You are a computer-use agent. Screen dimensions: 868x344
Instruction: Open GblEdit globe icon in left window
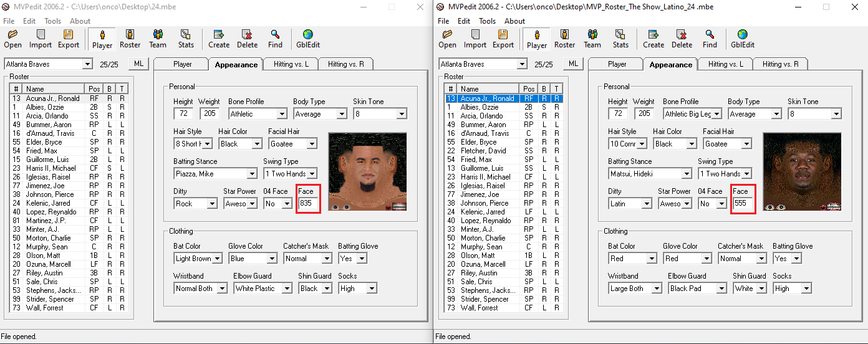(x=308, y=39)
